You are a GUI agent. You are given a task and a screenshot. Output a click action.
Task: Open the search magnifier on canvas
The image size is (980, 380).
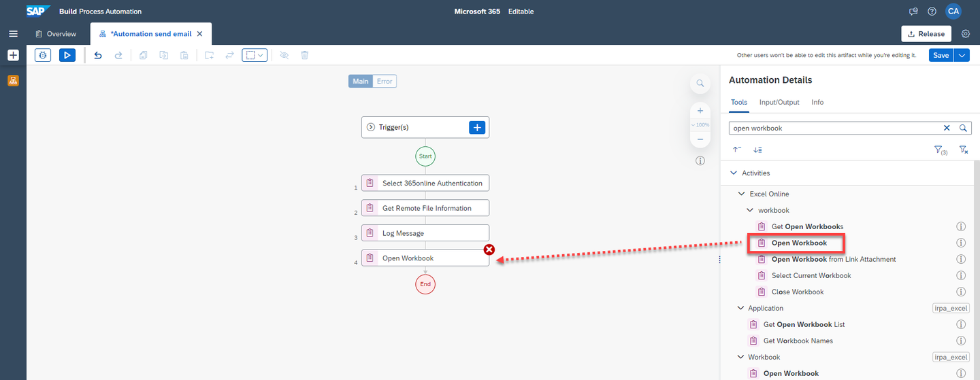pyautogui.click(x=700, y=84)
